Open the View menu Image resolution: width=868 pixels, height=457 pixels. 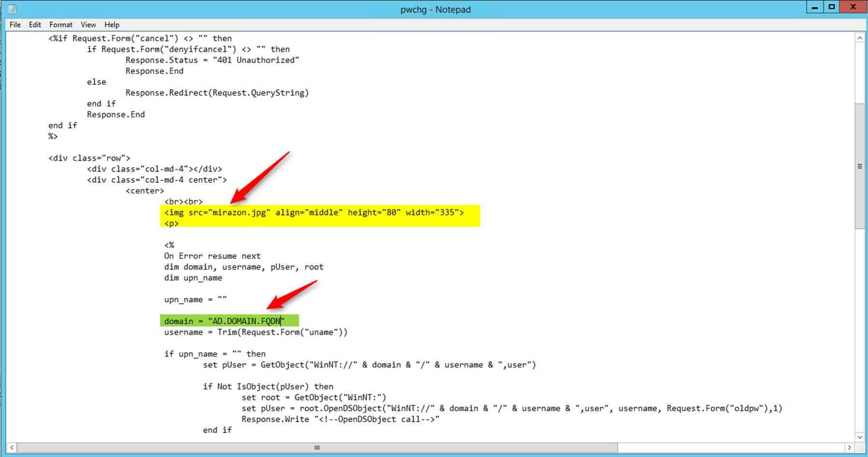pos(88,25)
